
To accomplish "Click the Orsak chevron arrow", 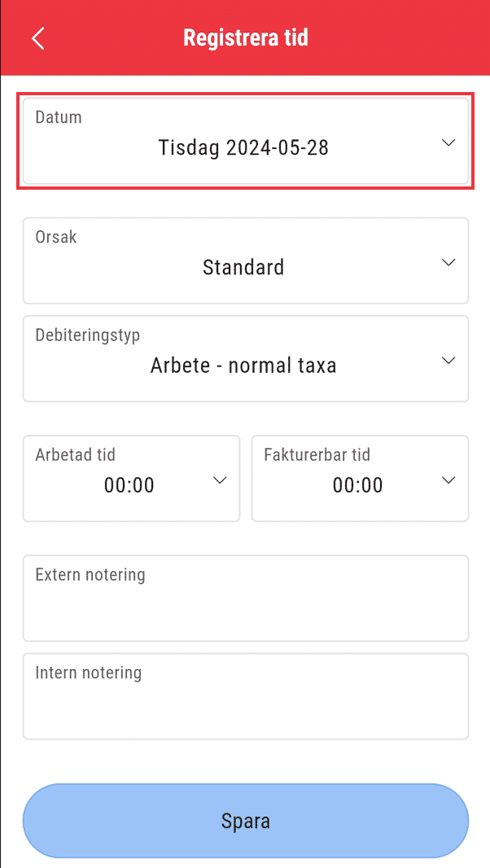I will tap(448, 262).
